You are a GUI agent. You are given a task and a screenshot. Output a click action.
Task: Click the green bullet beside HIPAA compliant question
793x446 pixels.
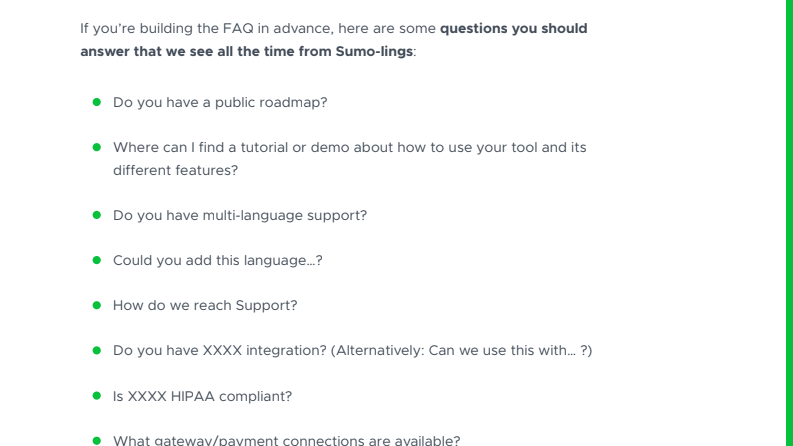(97, 395)
